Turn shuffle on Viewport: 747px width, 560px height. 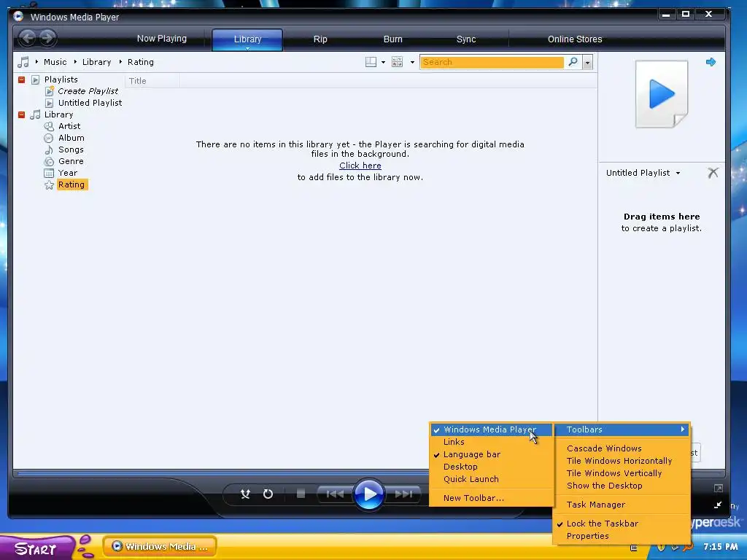point(245,494)
